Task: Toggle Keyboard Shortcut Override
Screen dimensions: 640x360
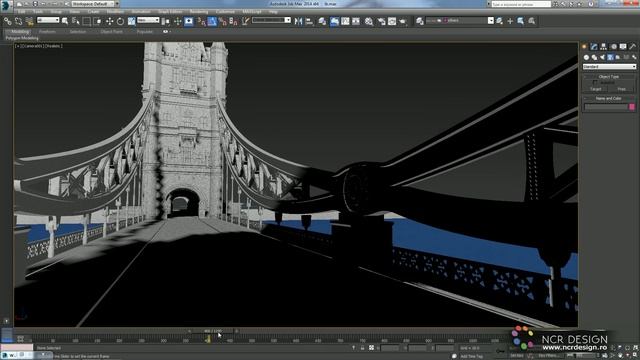Action: click(189, 21)
